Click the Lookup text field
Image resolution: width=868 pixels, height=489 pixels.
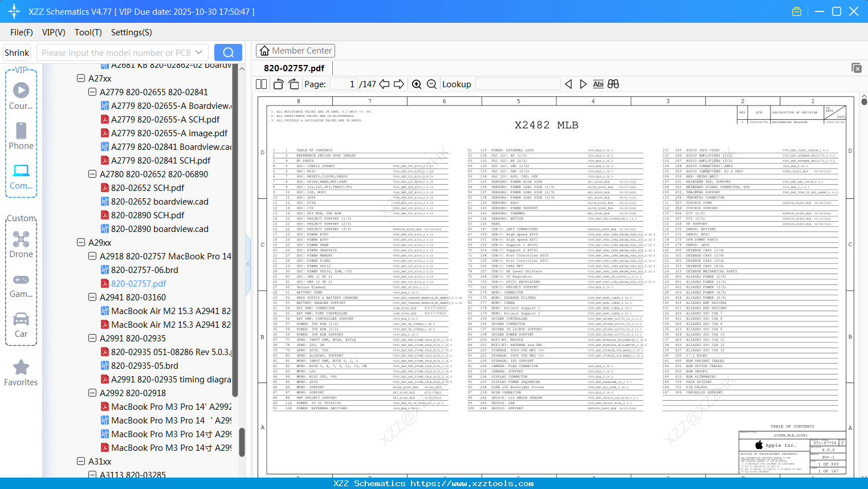pos(517,84)
